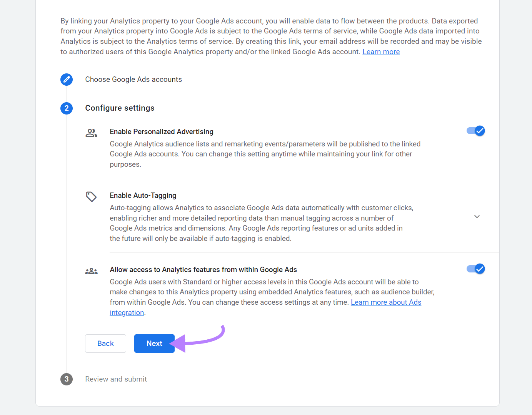The width and height of the screenshot is (532, 415).
Task: Select the Review and submit step label
Action: (x=116, y=379)
